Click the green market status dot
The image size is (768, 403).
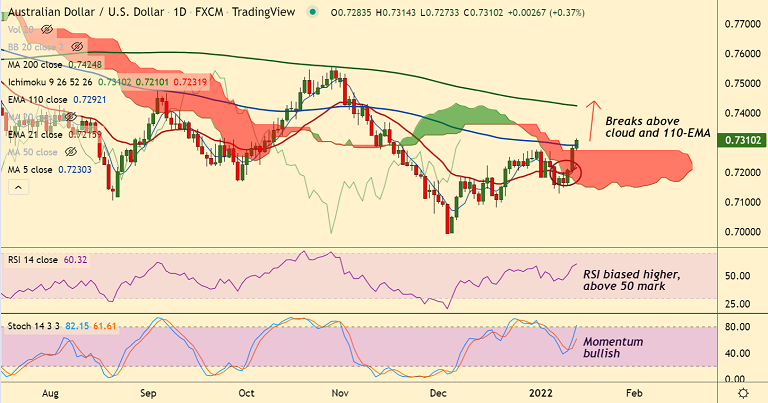click(312, 12)
